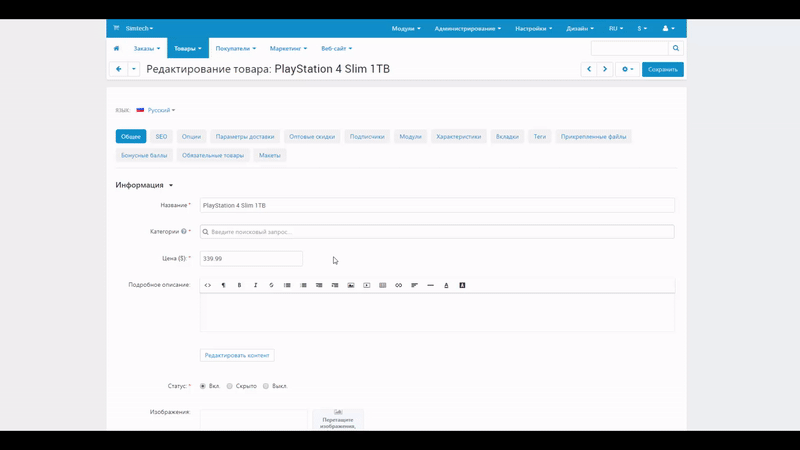Open the 'Товары' menu
The height and width of the screenshot is (450, 800).
187,48
